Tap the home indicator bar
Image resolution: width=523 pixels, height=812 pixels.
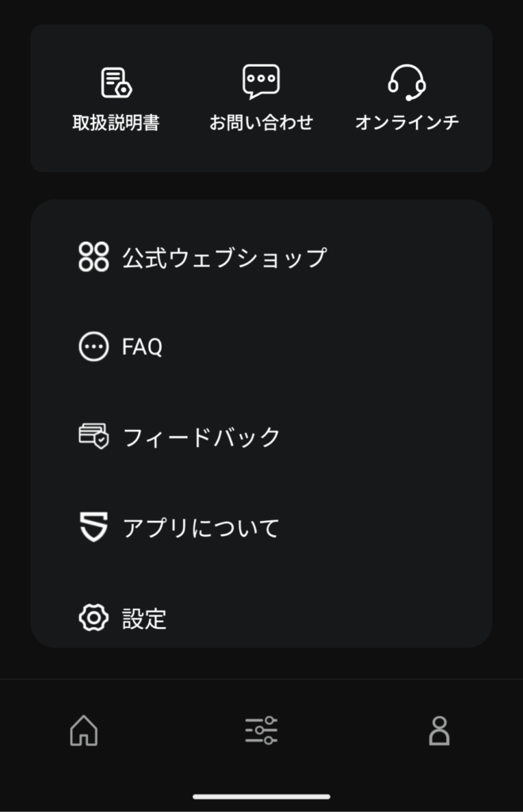pyautogui.click(x=261, y=796)
